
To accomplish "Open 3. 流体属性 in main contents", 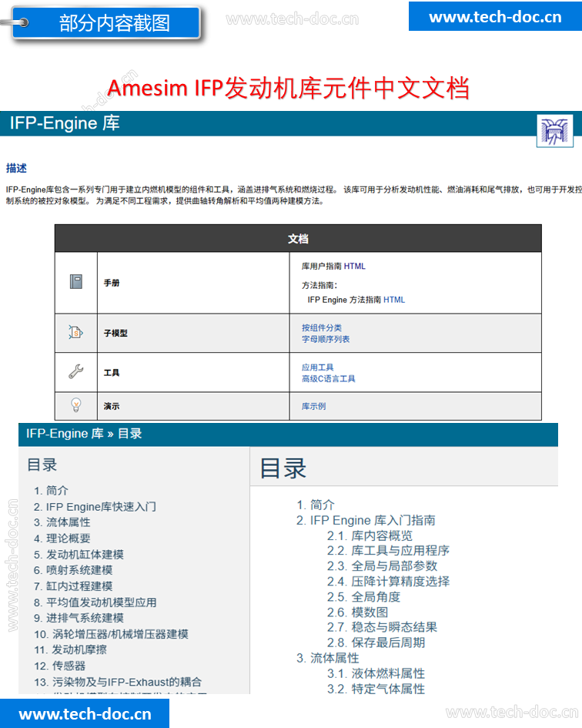I will (328, 659).
